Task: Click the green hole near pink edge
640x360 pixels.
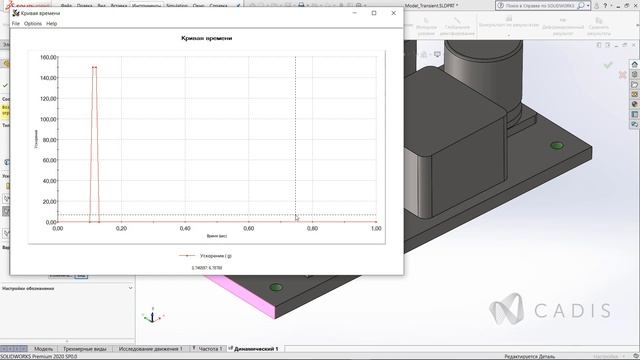Action: coord(276,287)
